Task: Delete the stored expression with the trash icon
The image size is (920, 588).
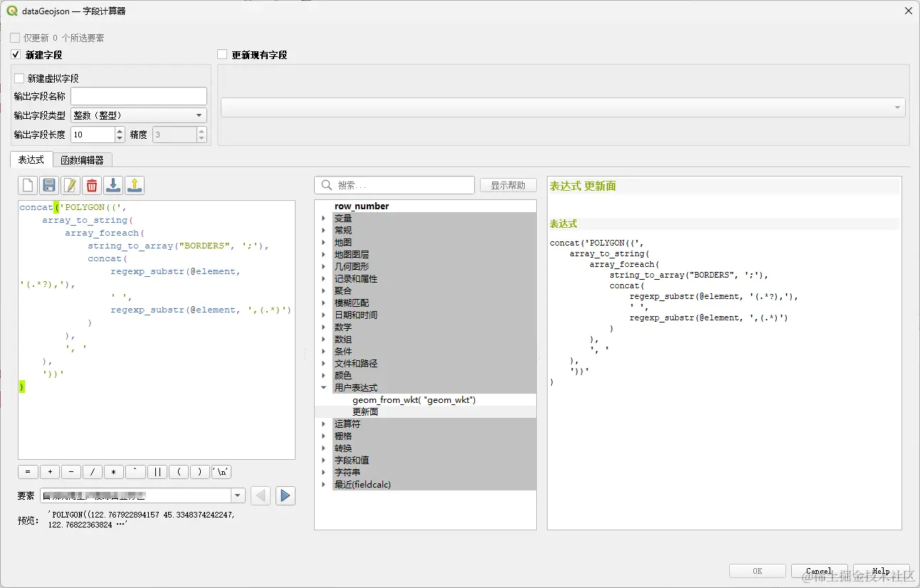Action: click(x=92, y=186)
